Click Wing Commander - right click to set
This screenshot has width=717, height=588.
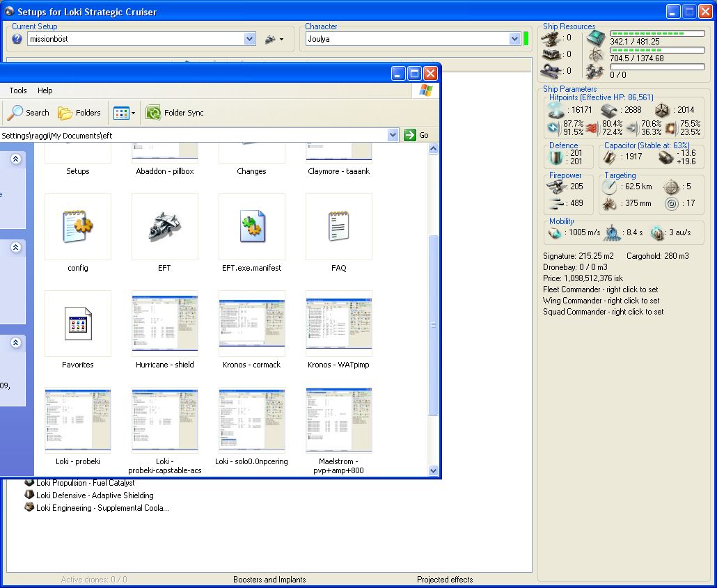click(601, 301)
